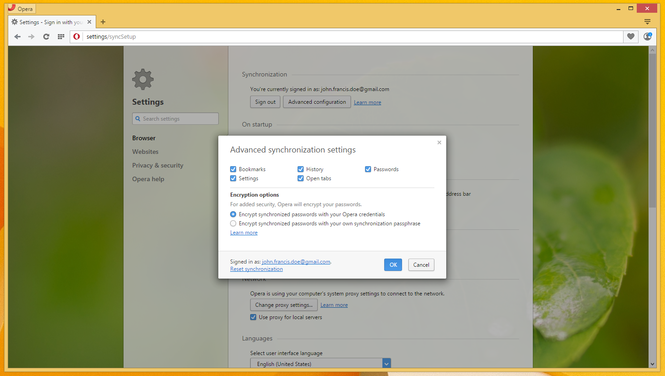Click the heart bookmark icon
This screenshot has width=665, height=376.
(x=631, y=37)
